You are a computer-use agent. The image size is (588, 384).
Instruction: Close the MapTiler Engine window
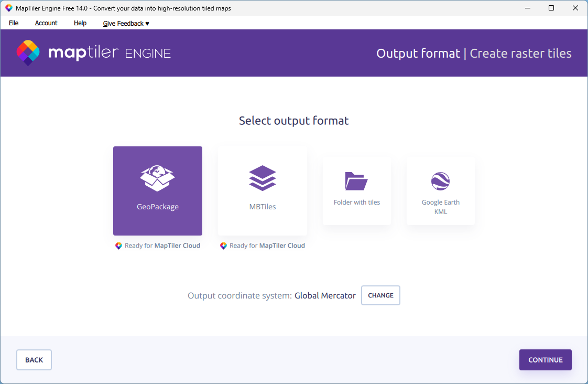[575, 8]
